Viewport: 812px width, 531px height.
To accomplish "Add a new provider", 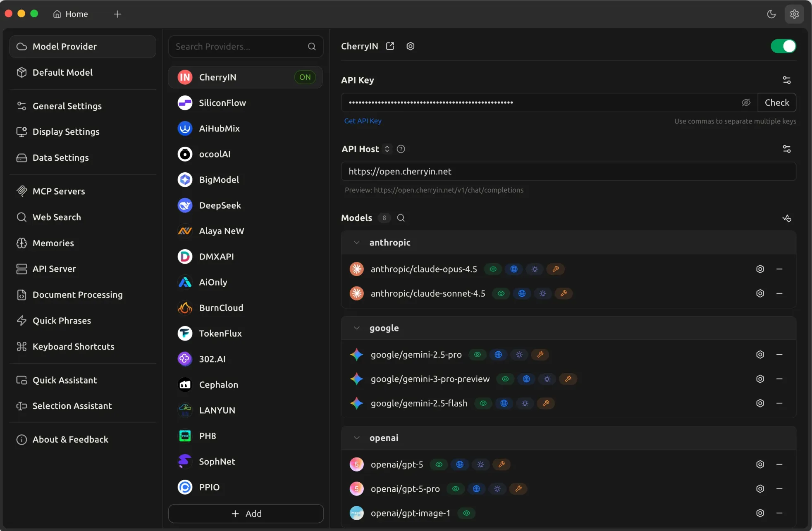I will click(x=246, y=514).
